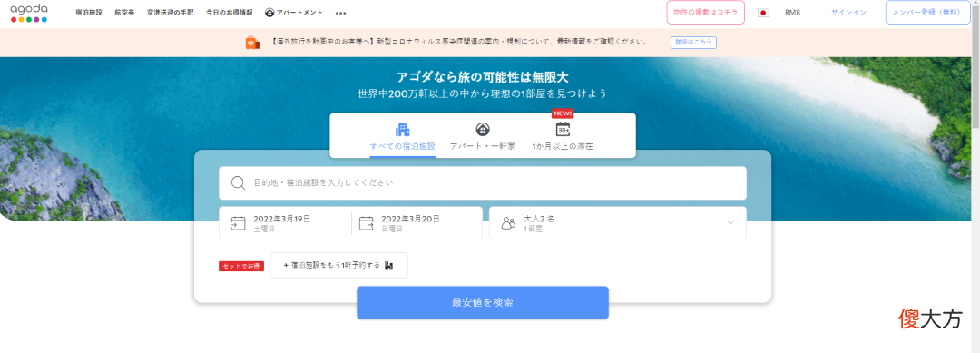The image size is (980, 353).
Task: Open check-out date 2022年3月20日 picker
Action: [416, 223]
